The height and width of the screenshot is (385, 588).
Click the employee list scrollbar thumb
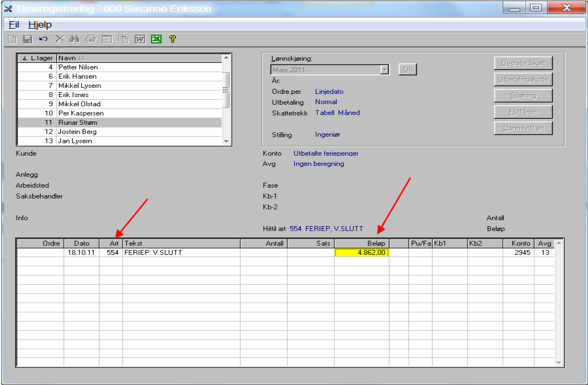coord(226,90)
